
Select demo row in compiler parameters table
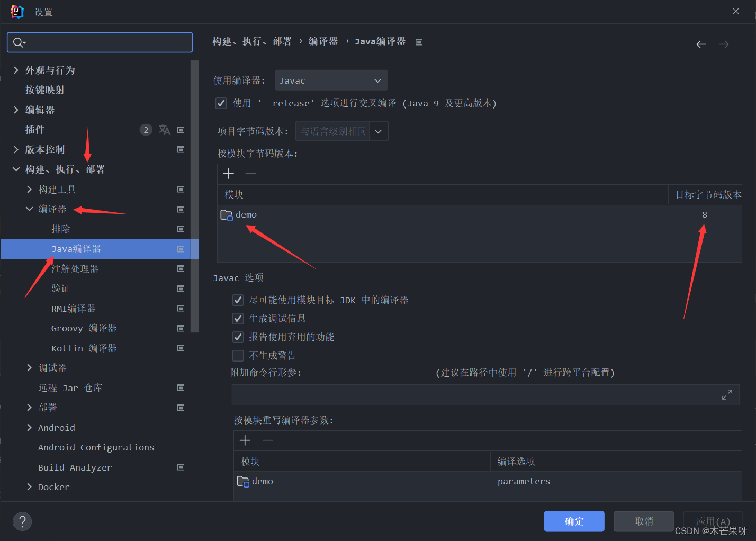(487, 481)
